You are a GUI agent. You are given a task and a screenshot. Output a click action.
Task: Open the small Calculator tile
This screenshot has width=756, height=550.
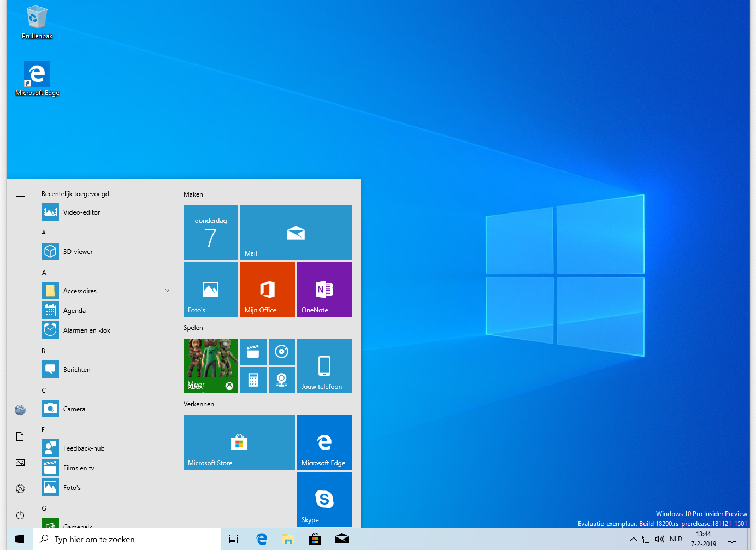[253, 380]
